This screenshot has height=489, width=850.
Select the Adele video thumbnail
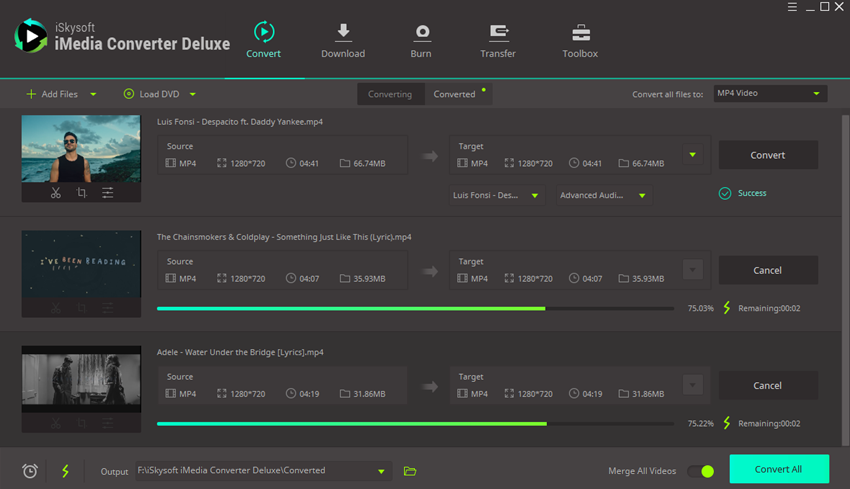click(x=81, y=379)
